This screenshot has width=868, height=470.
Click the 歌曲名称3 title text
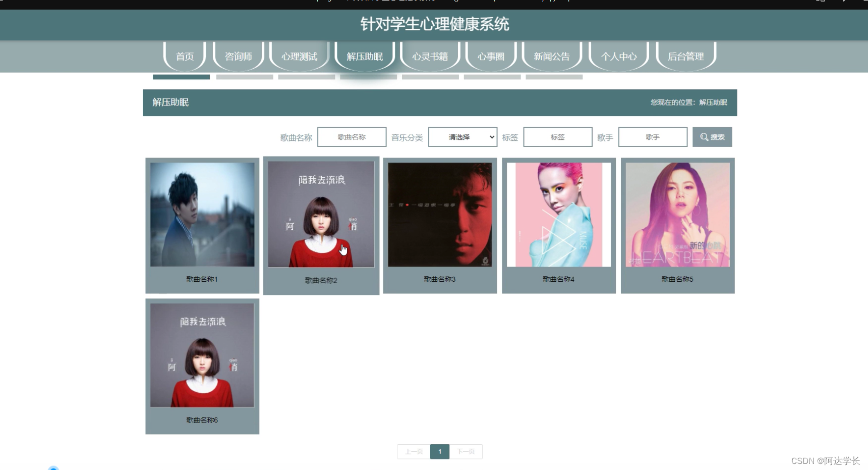click(x=440, y=279)
